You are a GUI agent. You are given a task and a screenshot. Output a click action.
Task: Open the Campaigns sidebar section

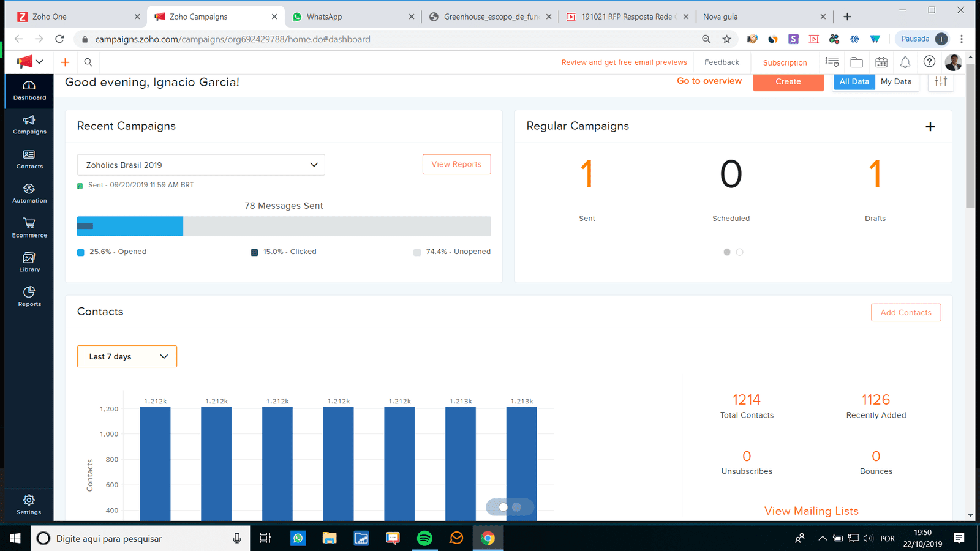click(29, 125)
